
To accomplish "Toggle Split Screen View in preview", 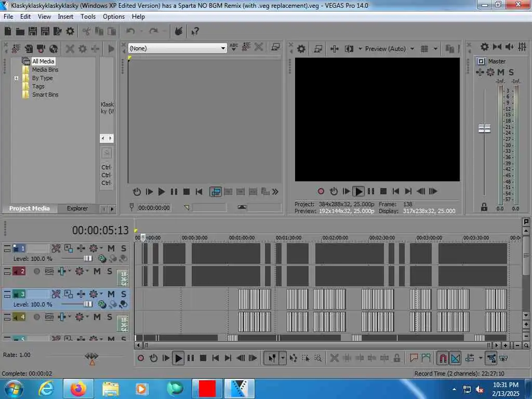I will (349, 49).
